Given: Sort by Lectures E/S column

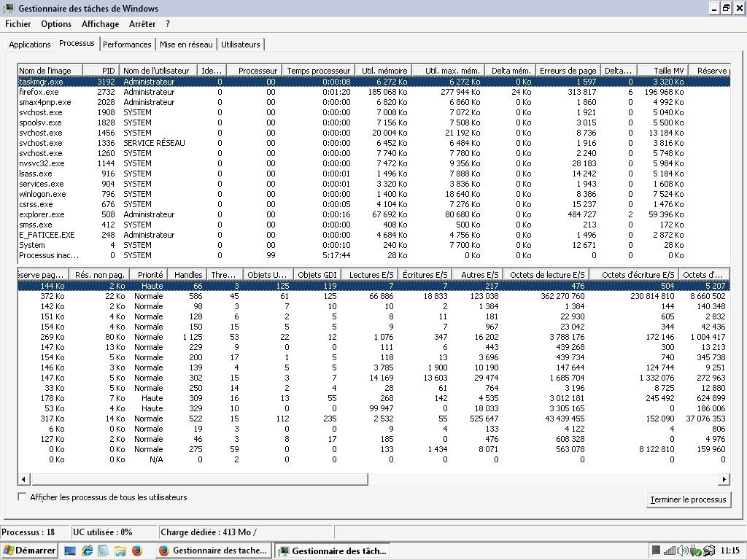Looking at the screenshot, I should pos(370,275).
